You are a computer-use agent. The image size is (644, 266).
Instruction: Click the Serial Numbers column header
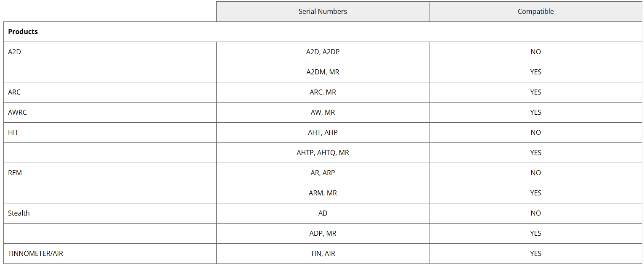coord(323,12)
